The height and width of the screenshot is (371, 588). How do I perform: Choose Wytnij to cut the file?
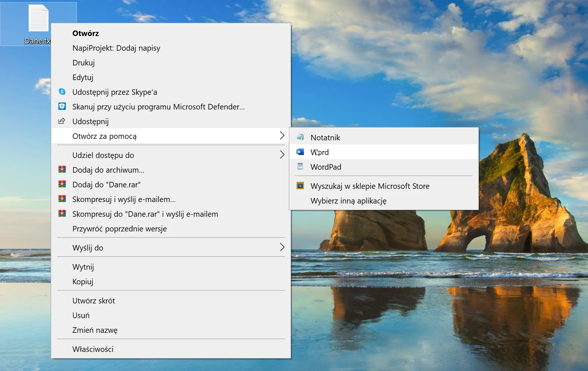pos(171,267)
